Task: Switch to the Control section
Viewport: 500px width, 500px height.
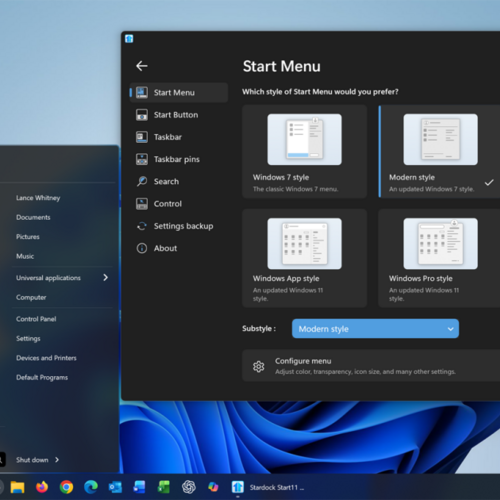Action: pyautogui.click(x=179, y=204)
